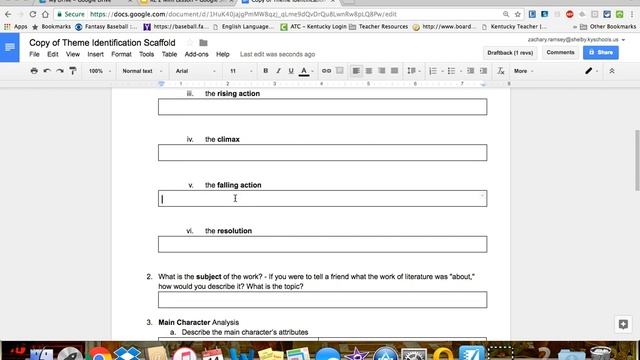
Task: Open the editing mode pencil menu
Action: [591, 71]
